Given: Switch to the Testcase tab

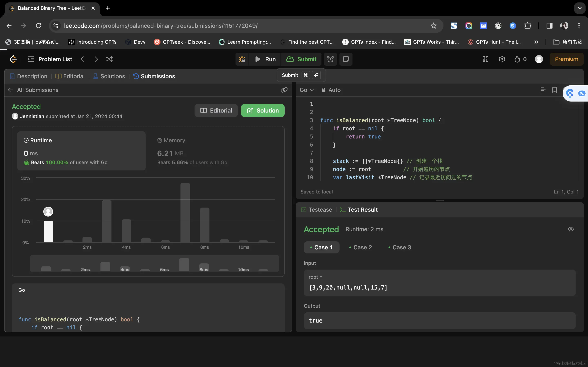Looking at the screenshot, I should [x=317, y=209].
